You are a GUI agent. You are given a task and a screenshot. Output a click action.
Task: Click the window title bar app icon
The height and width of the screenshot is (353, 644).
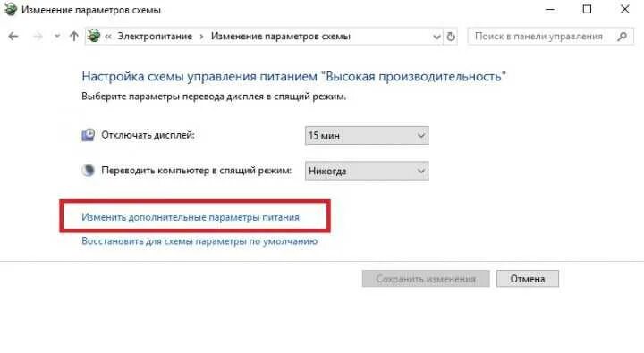10,9
